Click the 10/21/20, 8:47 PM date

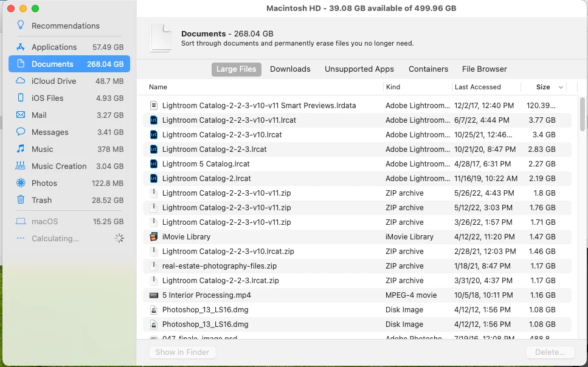(x=485, y=149)
